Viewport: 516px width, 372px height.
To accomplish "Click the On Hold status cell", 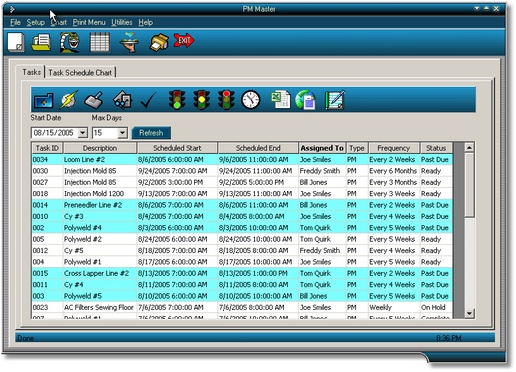I will [436, 307].
